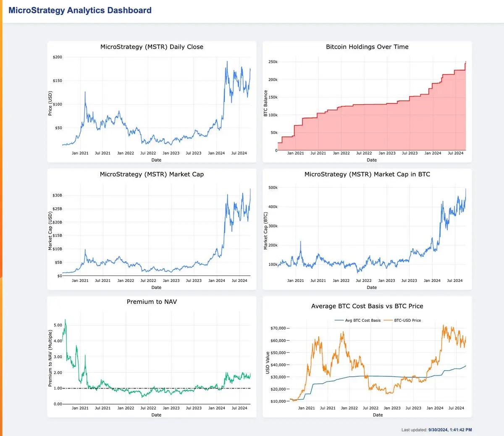The image size is (504, 436).
Task: Click the 500k label on Market Cap in BTC chart
Action: (273, 188)
